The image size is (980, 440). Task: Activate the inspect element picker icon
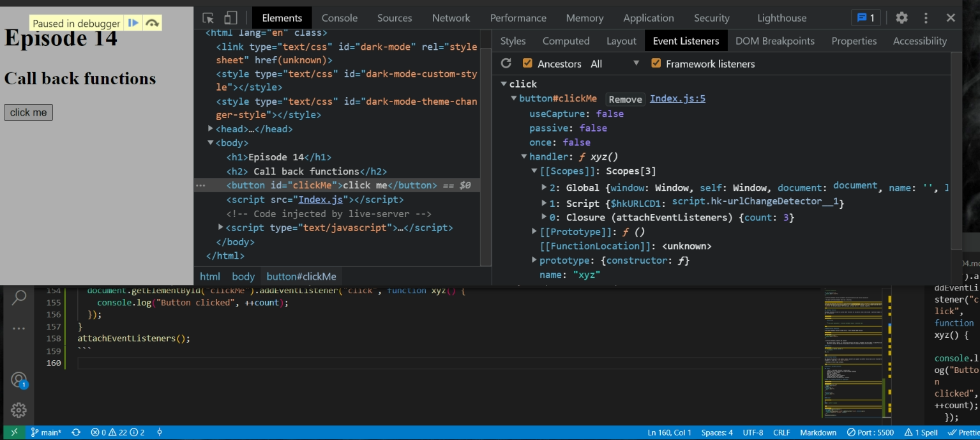pos(208,18)
